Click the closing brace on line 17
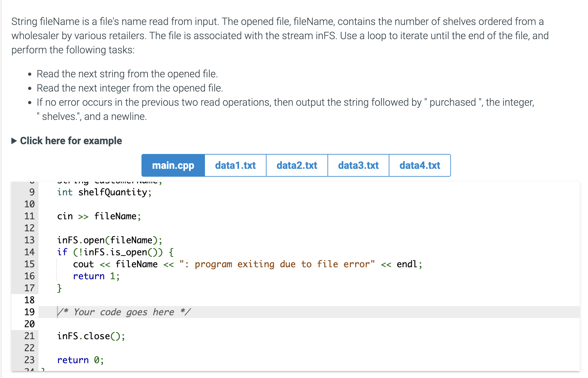This screenshot has height=378, width=588. [x=59, y=288]
